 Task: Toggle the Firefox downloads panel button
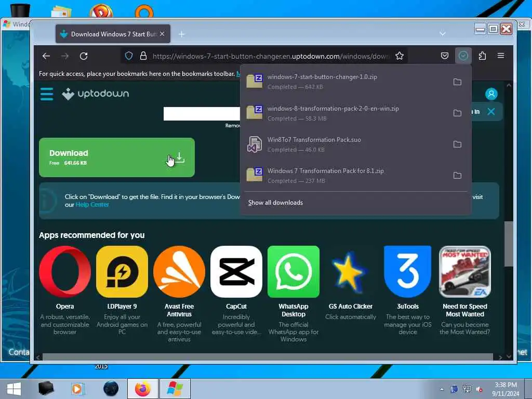pos(463,56)
